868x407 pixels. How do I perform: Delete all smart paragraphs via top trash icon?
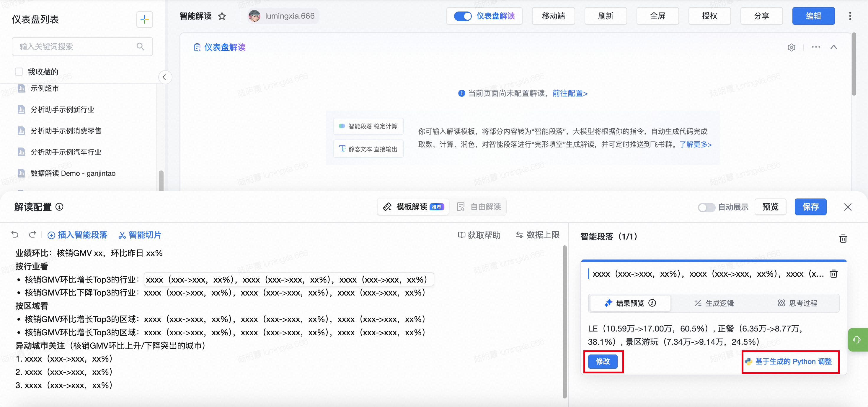coord(843,238)
